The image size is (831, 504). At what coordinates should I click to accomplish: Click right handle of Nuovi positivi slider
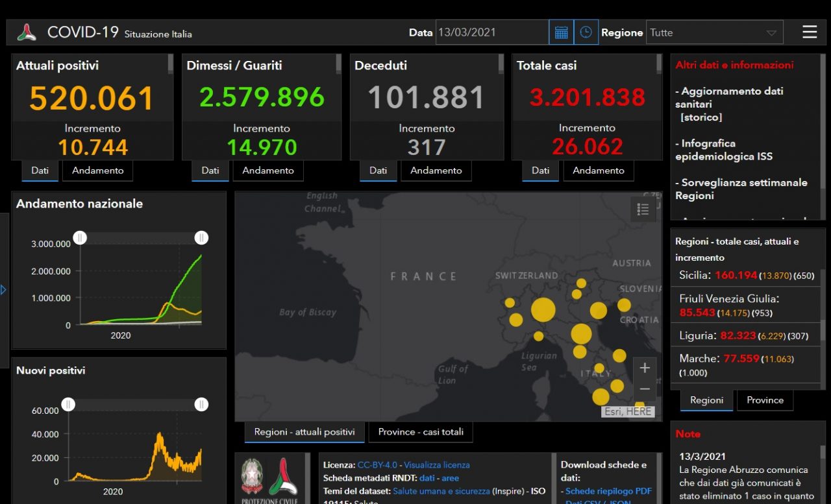(x=201, y=405)
